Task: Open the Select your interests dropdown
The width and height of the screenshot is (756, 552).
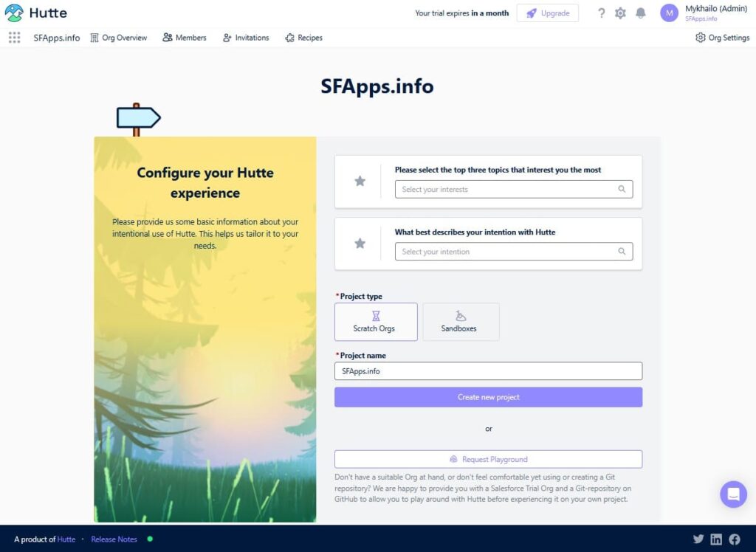Action: [514, 189]
